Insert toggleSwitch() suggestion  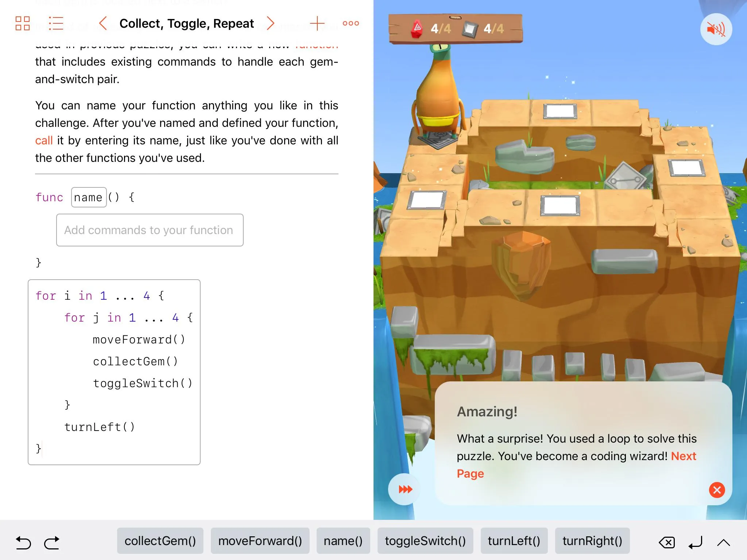(x=425, y=541)
